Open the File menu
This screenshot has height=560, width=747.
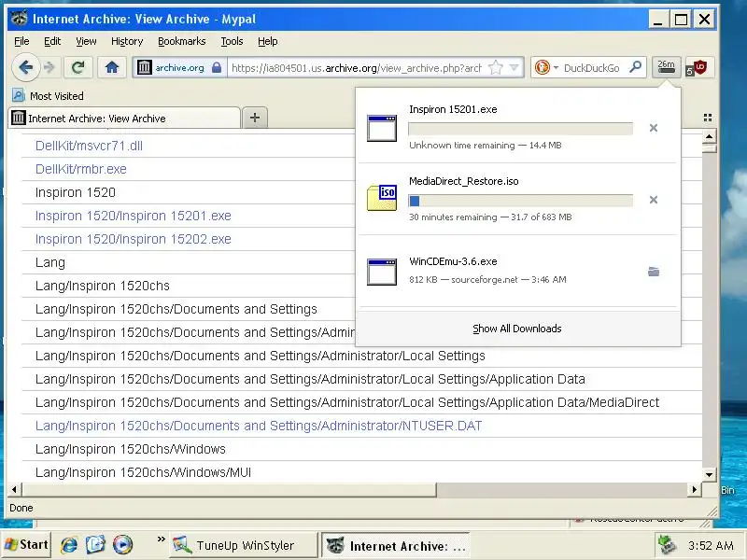point(21,41)
